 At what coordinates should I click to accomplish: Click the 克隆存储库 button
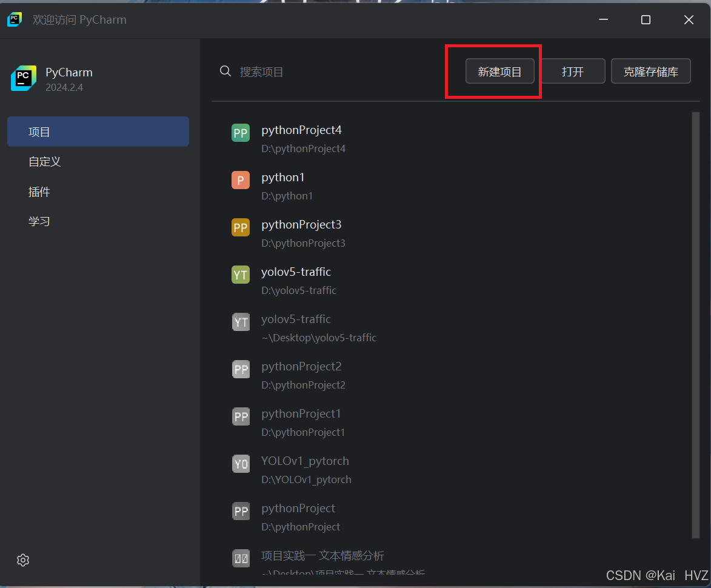(x=651, y=71)
